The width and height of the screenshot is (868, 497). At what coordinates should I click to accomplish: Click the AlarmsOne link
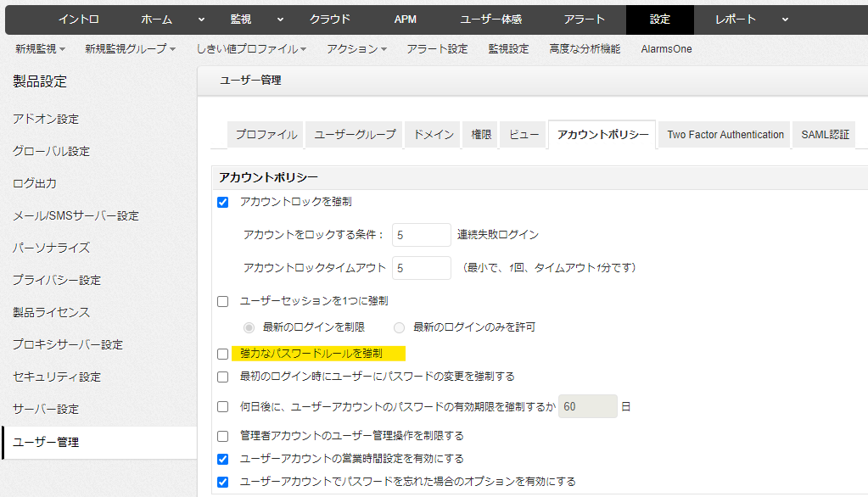coord(666,49)
